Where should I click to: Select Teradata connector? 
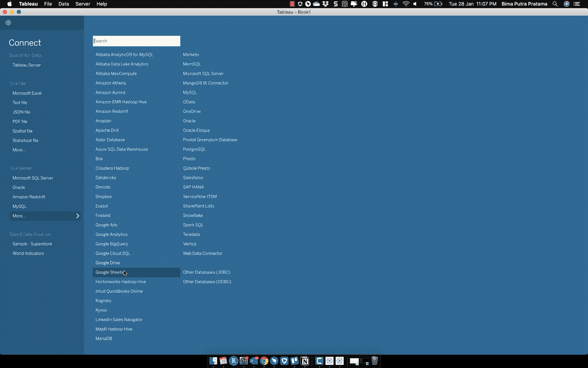(x=191, y=234)
